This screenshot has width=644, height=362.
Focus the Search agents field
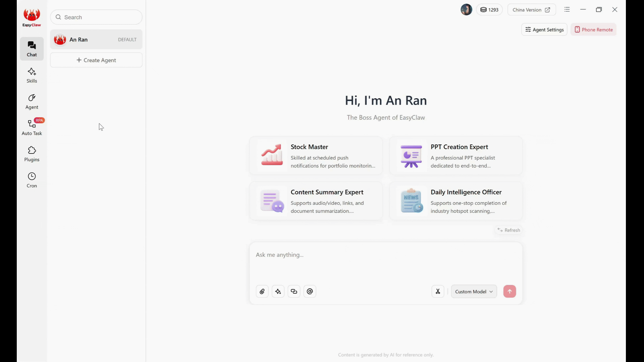[96, 17]
